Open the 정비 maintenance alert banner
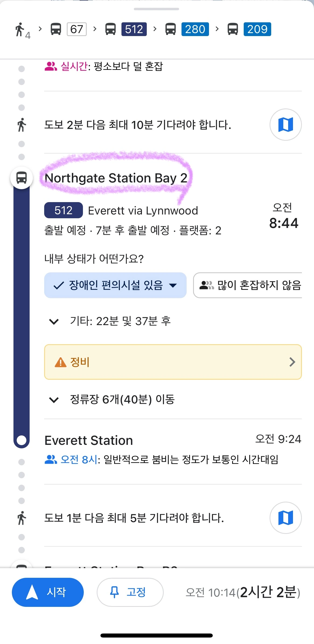The width and height of the screenshot is (314, 644). tap(173, 362)
